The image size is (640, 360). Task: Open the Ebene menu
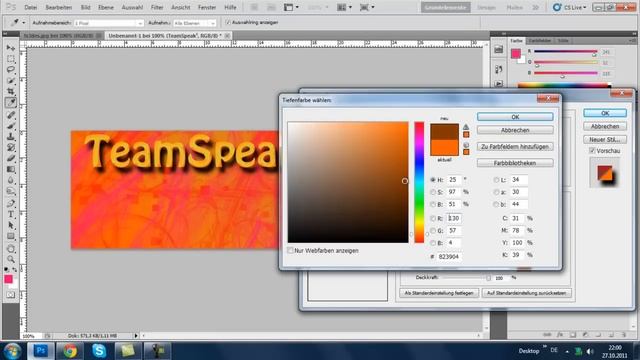coord(106,7)
